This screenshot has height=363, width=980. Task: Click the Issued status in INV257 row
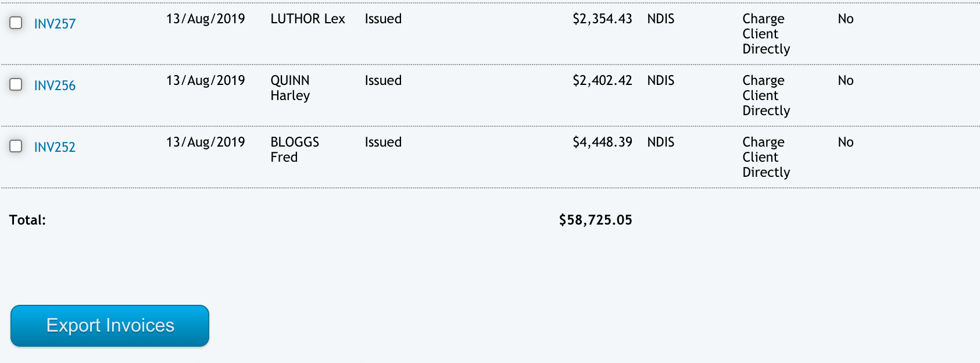tap(383, 19)
